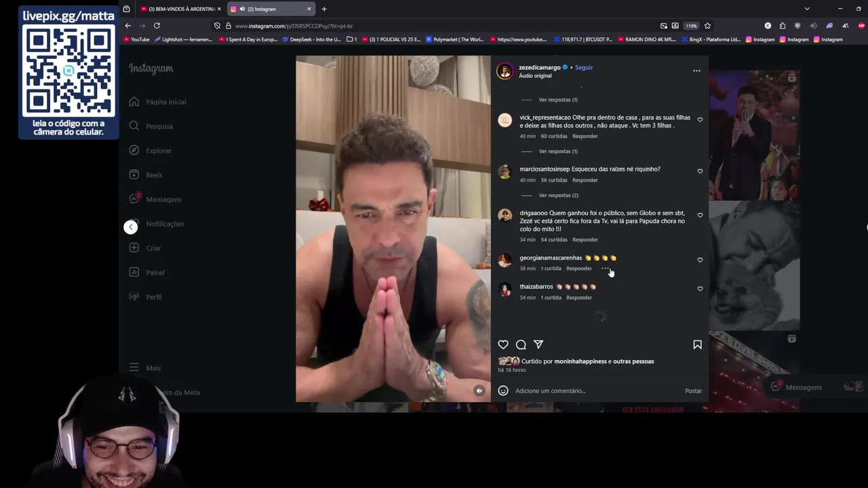Switch to the BEM-VINDOS À ARGENTINA browser tab
868x488 pixels.
[x=181, y=9]
